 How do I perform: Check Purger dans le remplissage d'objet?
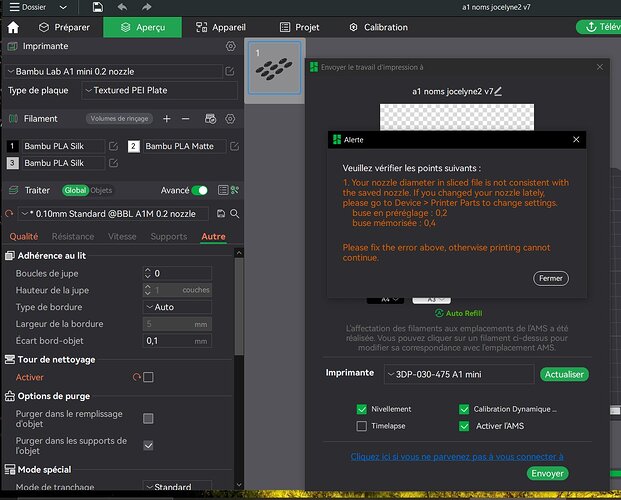click(x=148, y=418)
